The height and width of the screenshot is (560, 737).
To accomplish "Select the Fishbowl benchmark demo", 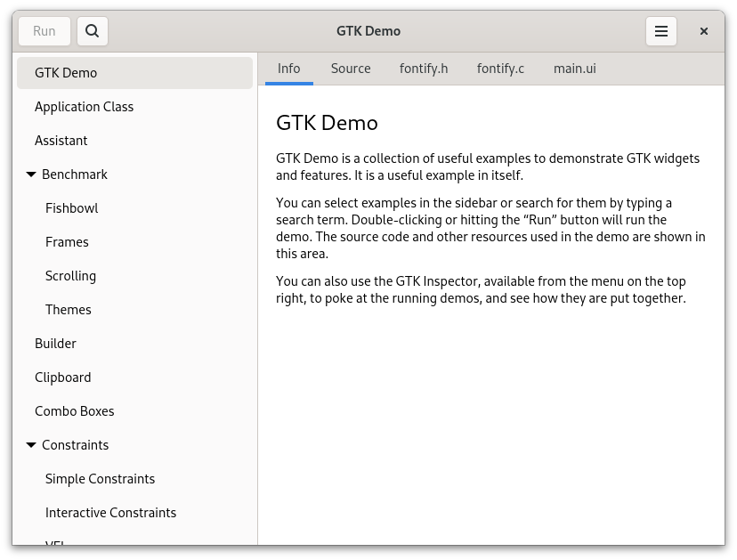I will tap(71, 208).
